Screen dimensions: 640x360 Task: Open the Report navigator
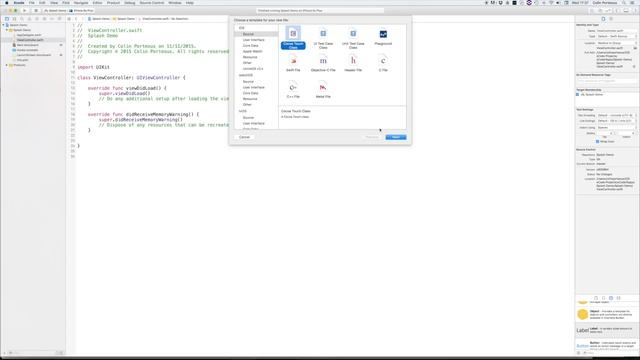pyautogui.click(x=60, y=19)
